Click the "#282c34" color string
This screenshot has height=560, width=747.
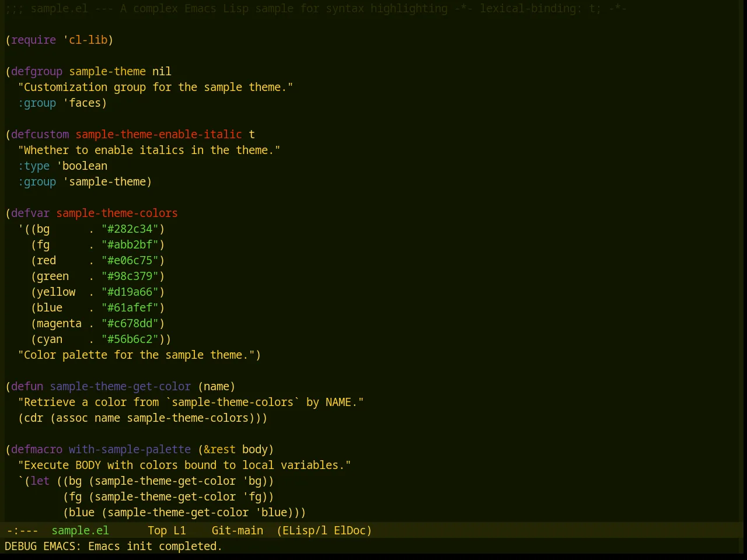point(130,229)
